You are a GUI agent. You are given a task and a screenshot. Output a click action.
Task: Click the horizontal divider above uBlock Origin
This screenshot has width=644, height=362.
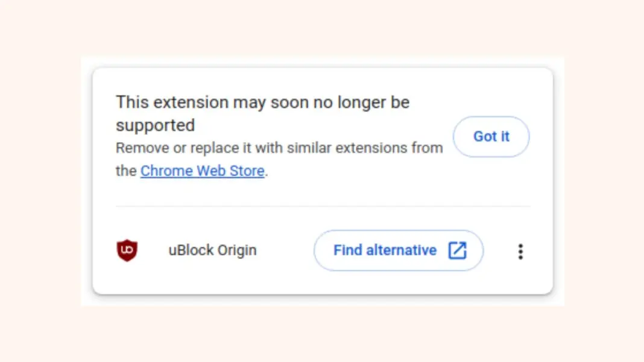[x=323, y=206]
